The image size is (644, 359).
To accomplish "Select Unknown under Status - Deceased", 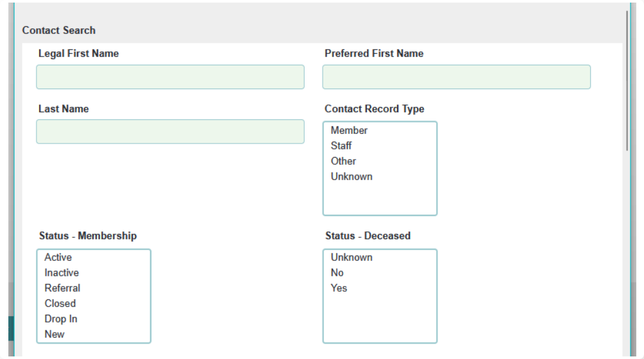I will tap(352, 257).
